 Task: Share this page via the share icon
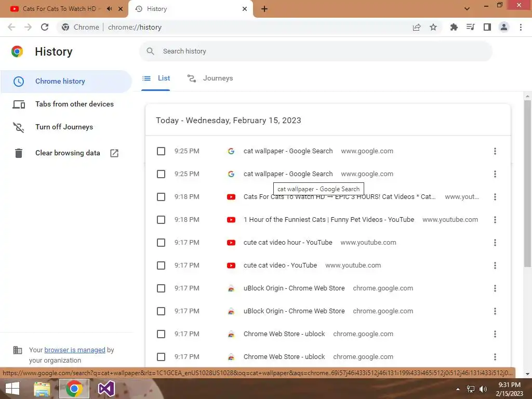(417, 27)
